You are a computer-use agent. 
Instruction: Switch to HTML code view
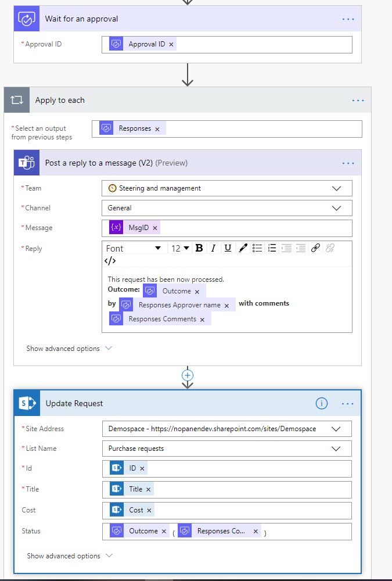(x=110, y=261)
